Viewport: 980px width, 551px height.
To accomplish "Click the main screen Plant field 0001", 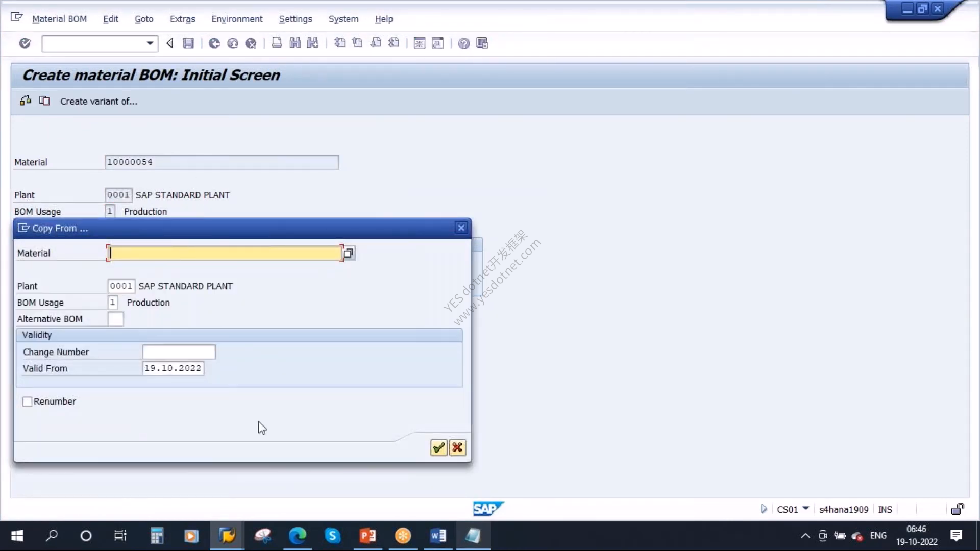I will point(118,195).
